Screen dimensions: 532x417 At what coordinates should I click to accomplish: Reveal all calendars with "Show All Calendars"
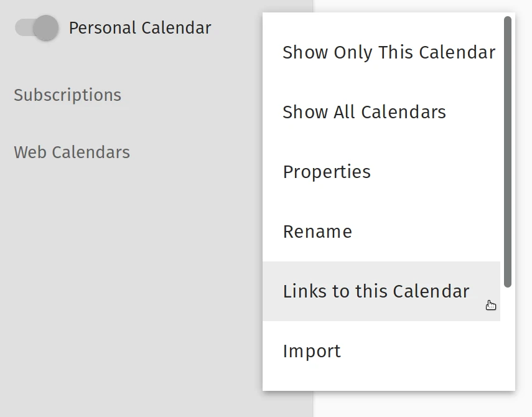[x=364, y=112]
